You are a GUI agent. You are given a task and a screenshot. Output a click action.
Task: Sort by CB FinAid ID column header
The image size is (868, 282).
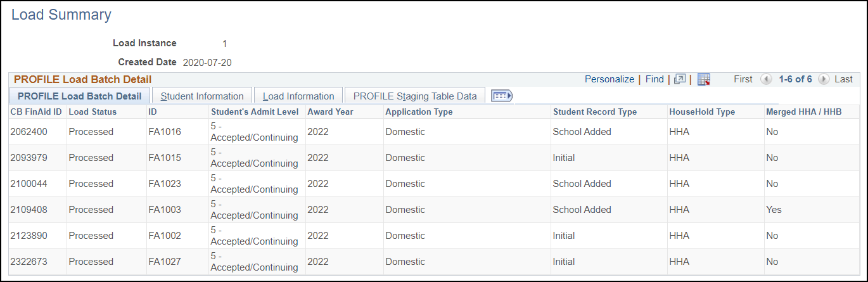click(x=36, y=112)
